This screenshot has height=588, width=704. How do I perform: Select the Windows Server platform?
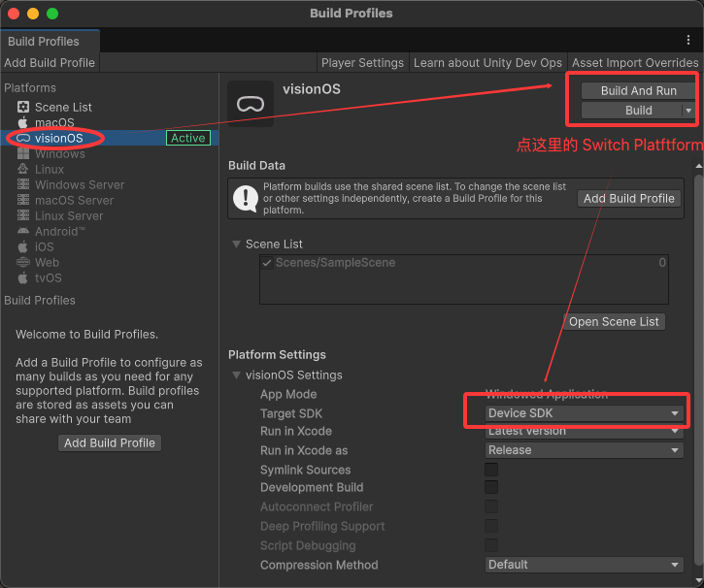[x=110, y=184]
